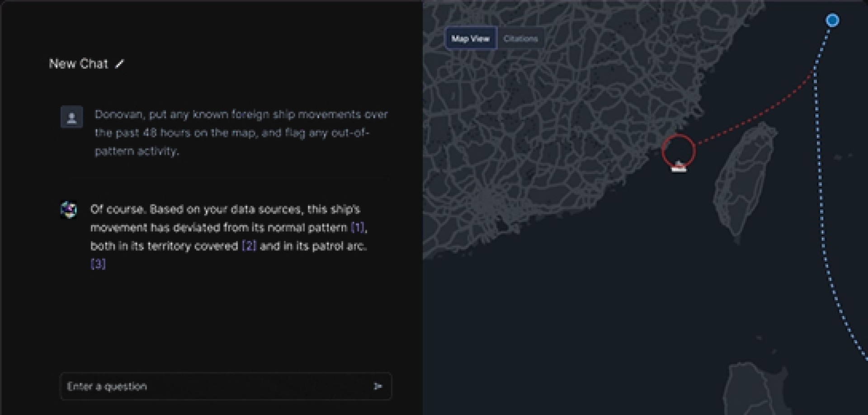Click the pencil icon beside New Chat

click(119, 64)
